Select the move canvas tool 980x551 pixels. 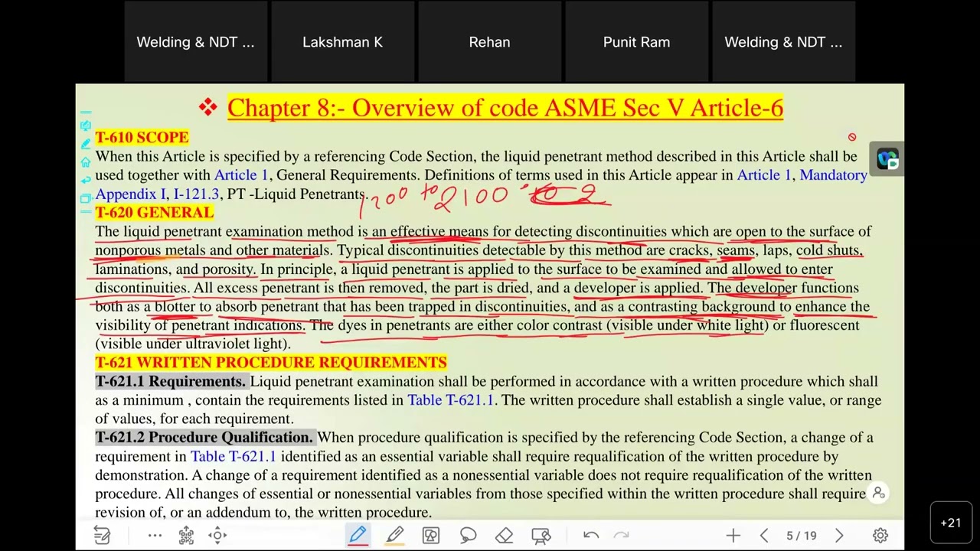(217, 535)
